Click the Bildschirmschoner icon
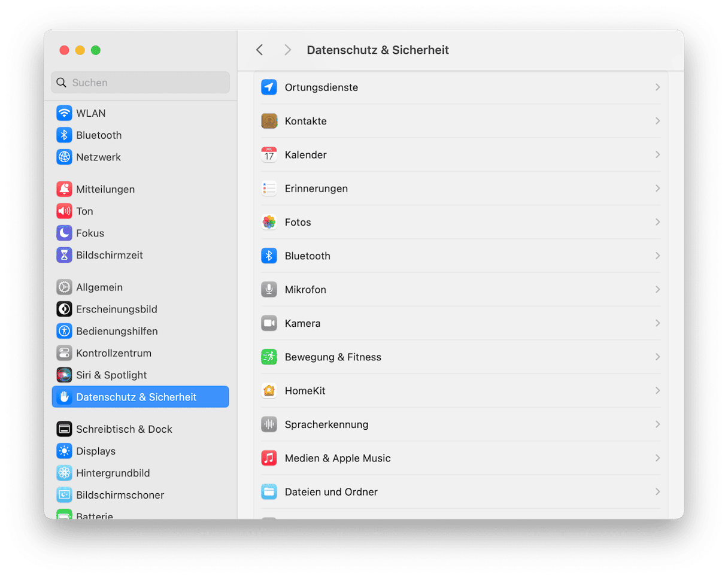Screen dimensions: 728x577 click(x=64, y=495)
